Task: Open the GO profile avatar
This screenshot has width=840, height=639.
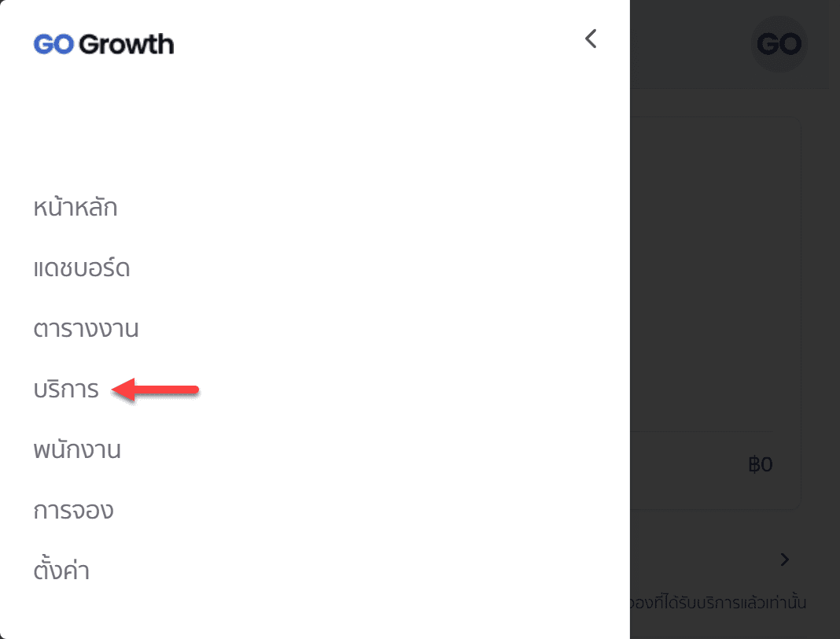Action: coord(779,44)
